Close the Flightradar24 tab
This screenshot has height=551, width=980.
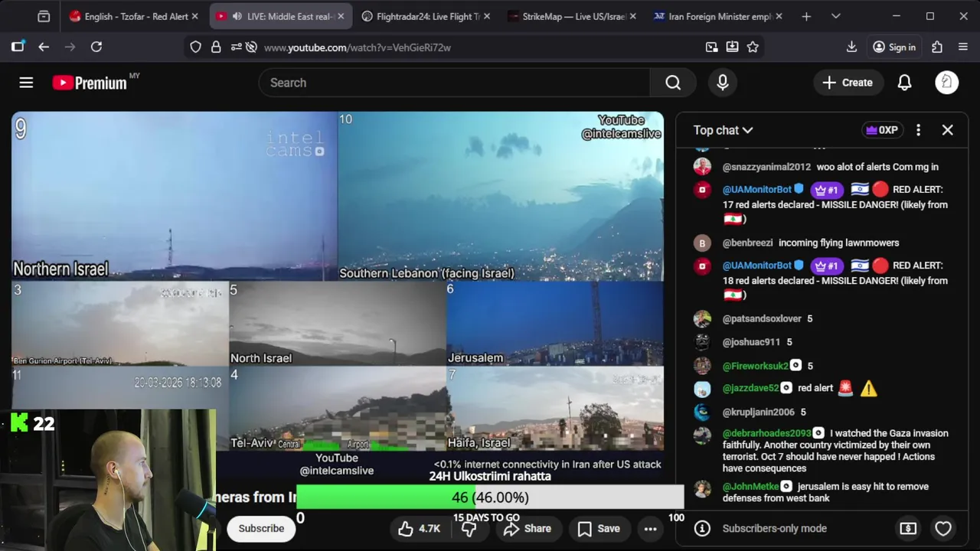coord(486,16)
